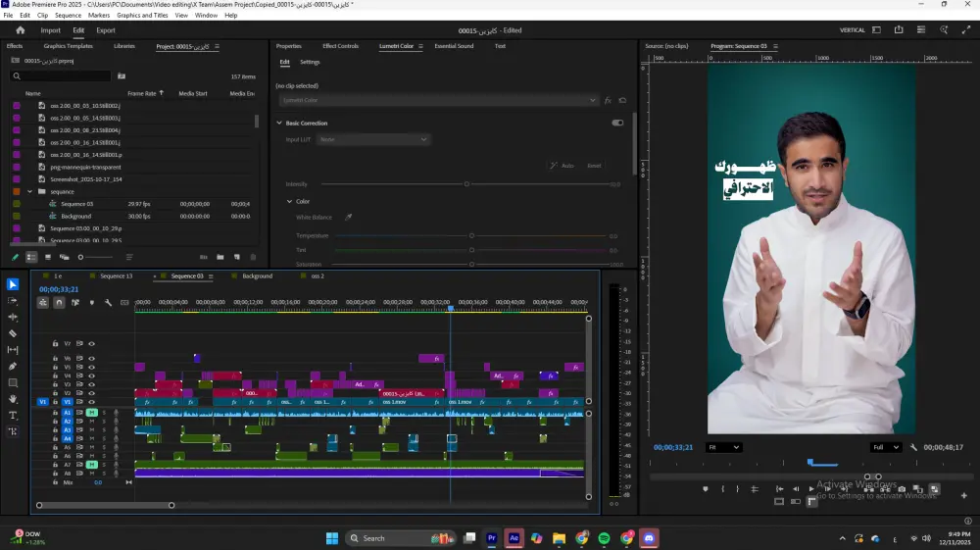Click the Mark In bracket button
980x550 pixels.
pos(722,489)
